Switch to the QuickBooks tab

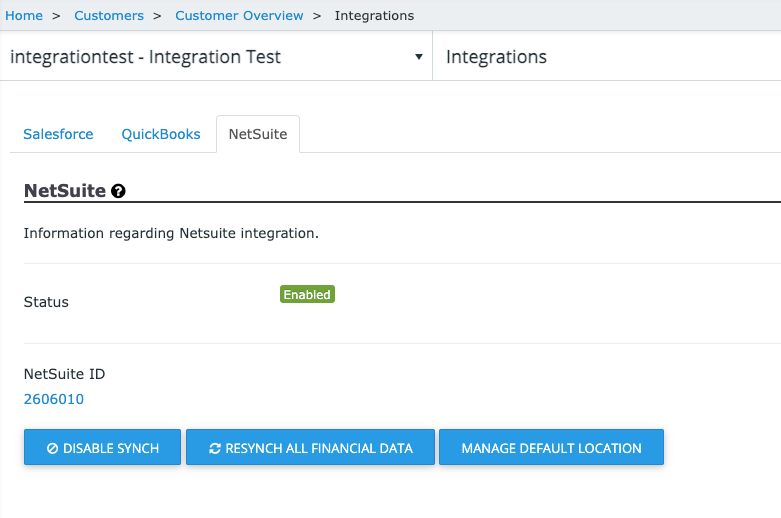(x=161, y=134)
